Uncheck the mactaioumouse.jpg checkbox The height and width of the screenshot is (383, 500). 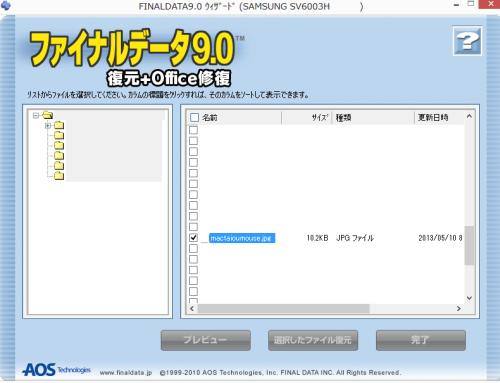click(x=193, y=238)
